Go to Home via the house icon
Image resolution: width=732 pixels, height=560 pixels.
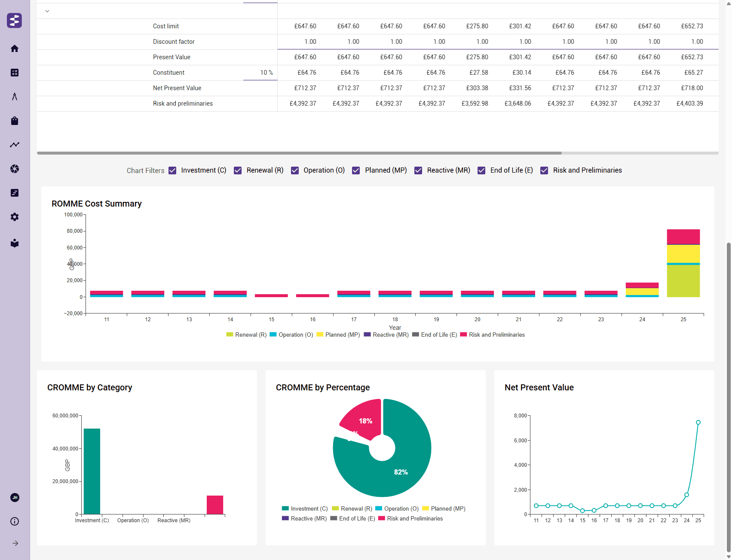[15, 49]
